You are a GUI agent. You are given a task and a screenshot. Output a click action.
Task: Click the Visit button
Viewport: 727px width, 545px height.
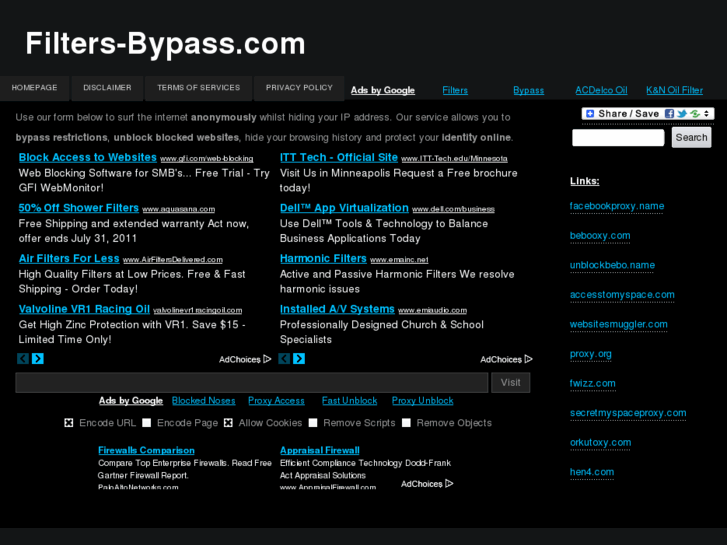pos(510,383)
